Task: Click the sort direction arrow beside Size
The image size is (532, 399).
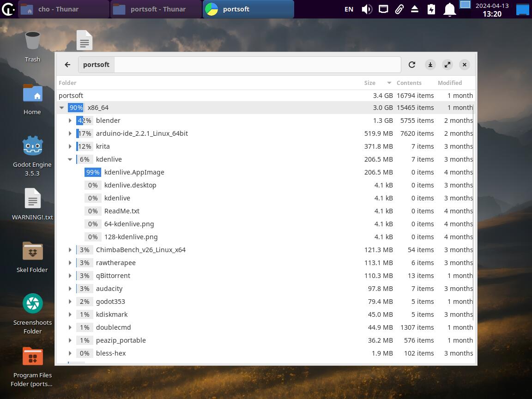Action: (x=389, y=83)
